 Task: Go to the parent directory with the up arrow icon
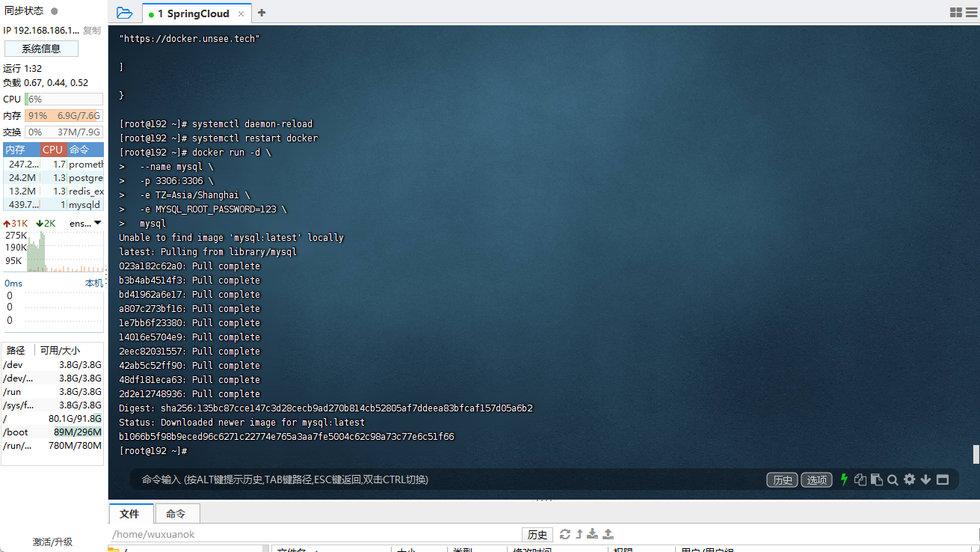pyautogui.click(x=579, y=534)
